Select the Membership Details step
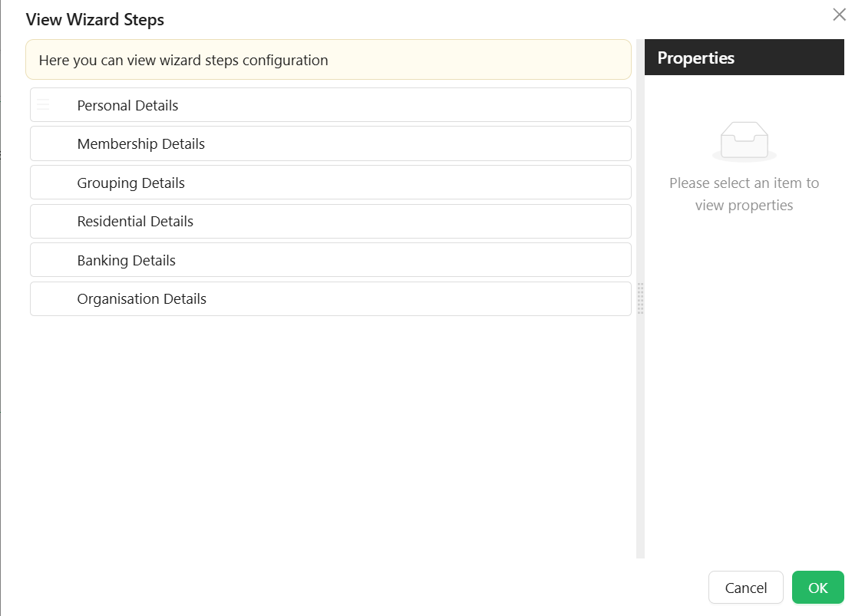Image resolution: width=865 pixels, height=616 pixels. point(331,143)
